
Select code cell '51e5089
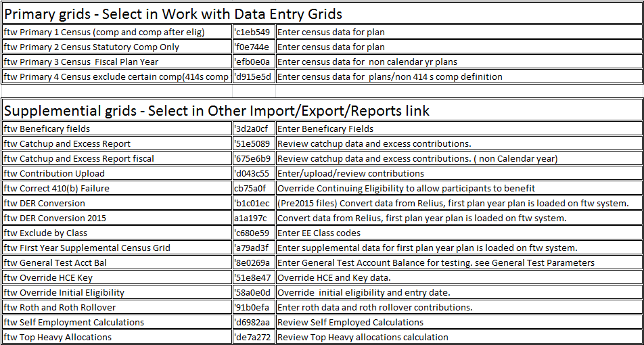254,143
